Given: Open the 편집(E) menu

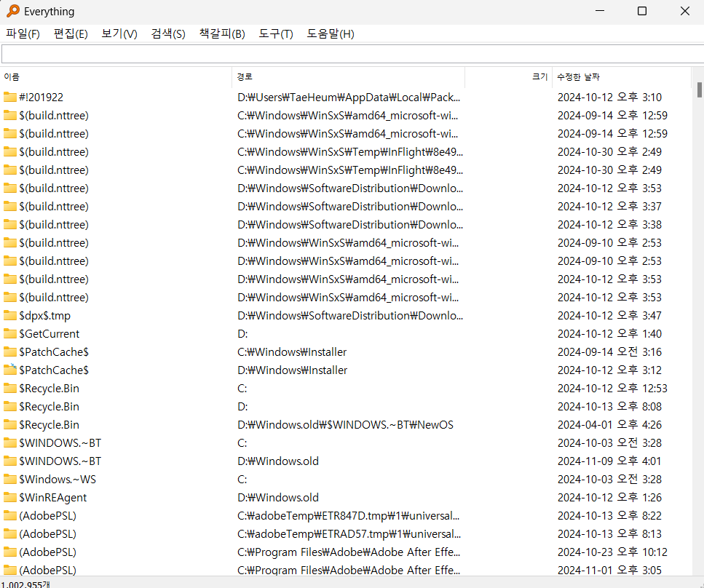Looking at the screenshot, I should [71, 34].
